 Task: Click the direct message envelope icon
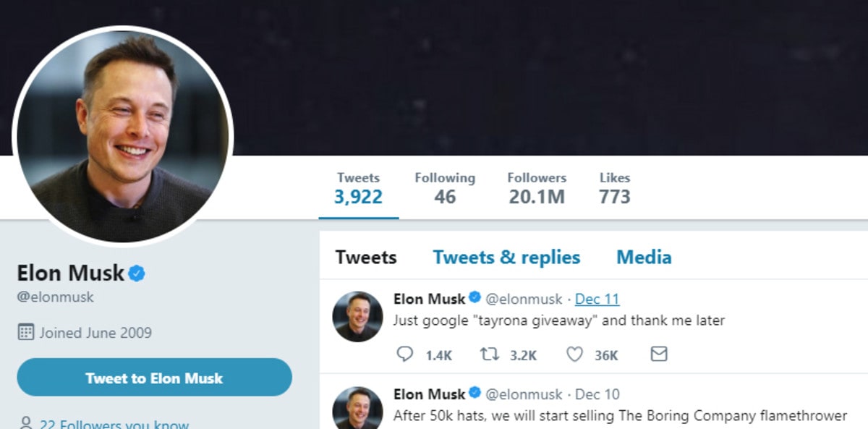(658, 354)
